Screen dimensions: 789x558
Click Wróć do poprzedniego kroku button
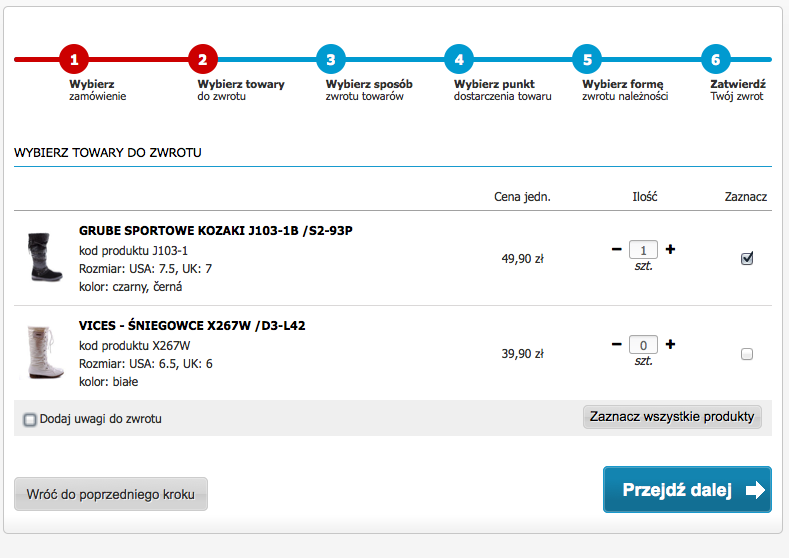click(111, 494)
